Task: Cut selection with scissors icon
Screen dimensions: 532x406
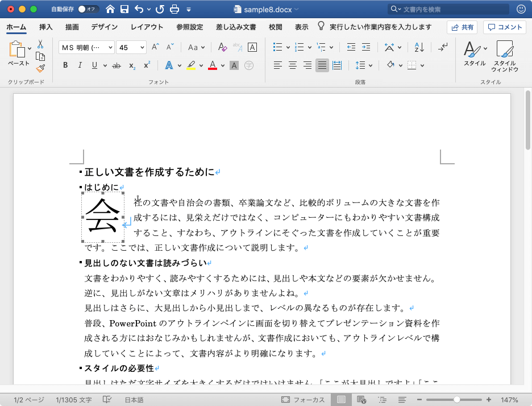Action: coord(40,44)
